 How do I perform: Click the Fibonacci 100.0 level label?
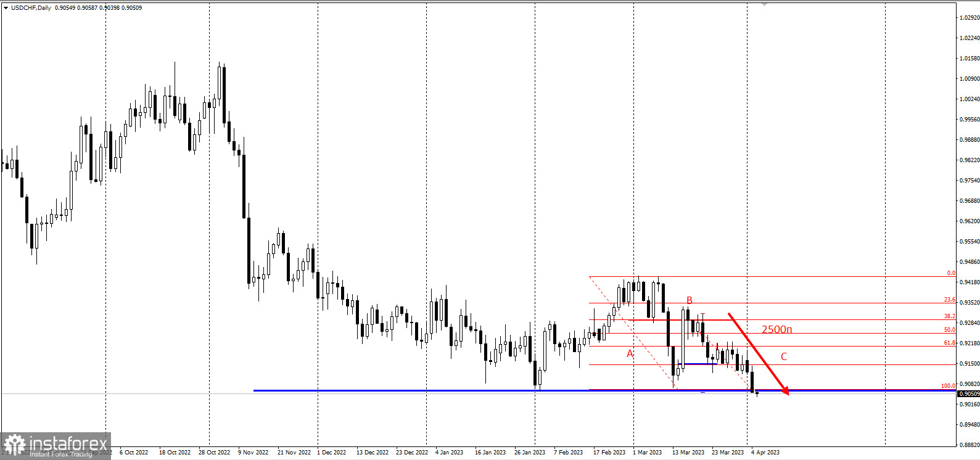[x=948, y=386]
